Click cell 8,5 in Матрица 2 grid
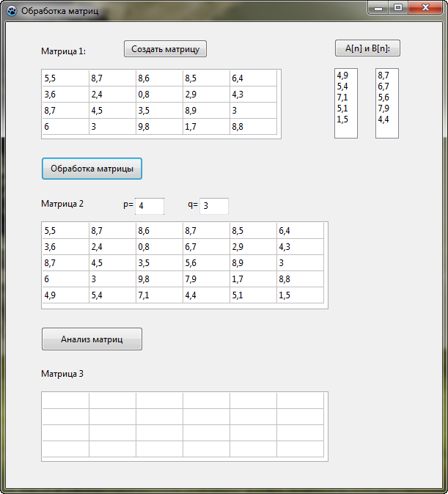 pos(254,231)
